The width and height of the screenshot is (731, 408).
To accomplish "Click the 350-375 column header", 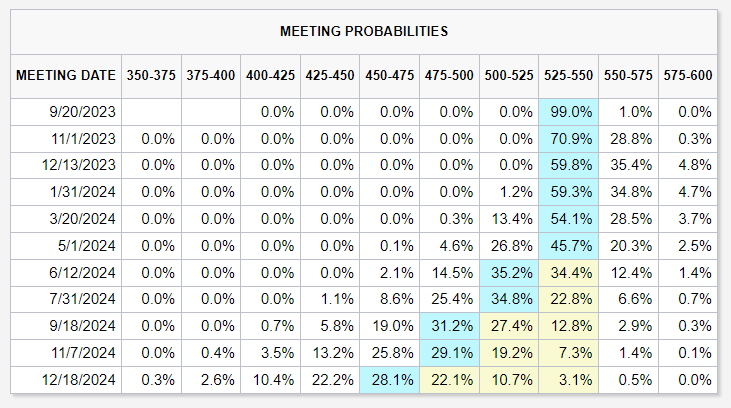I will (151, 75).
